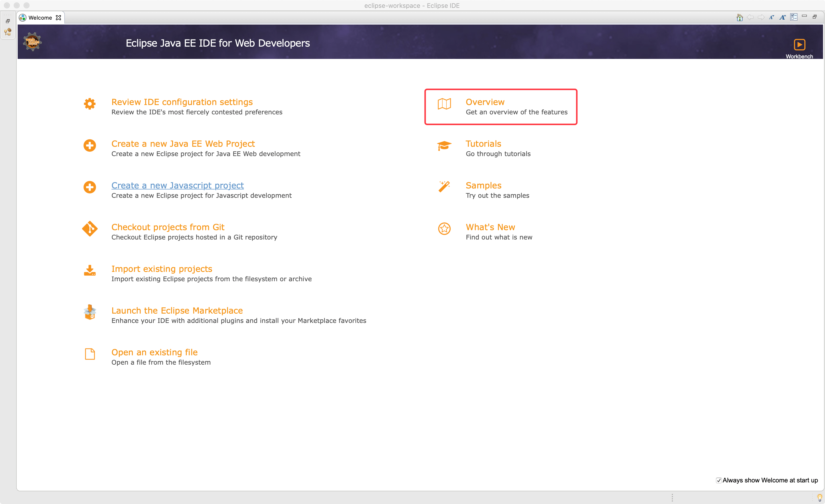Click plus icon beside Java EE Web Project
The width and height of the screenshot is (825, 504).
pos(90,146)
